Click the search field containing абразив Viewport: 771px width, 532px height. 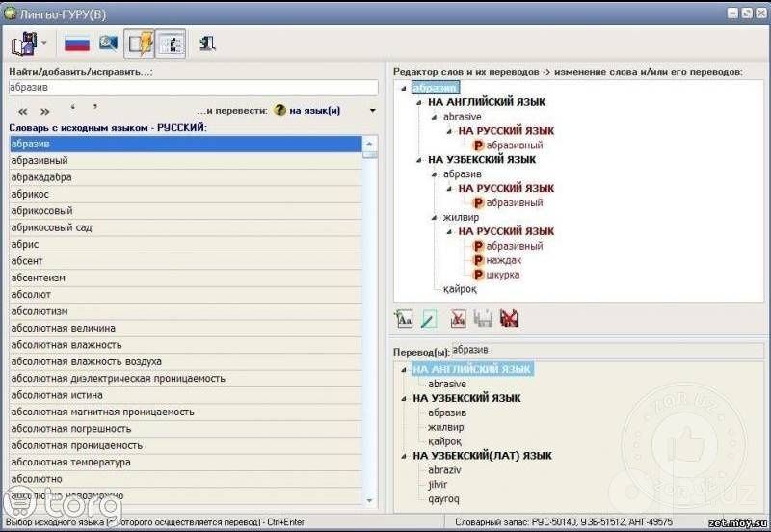point(194,88)
